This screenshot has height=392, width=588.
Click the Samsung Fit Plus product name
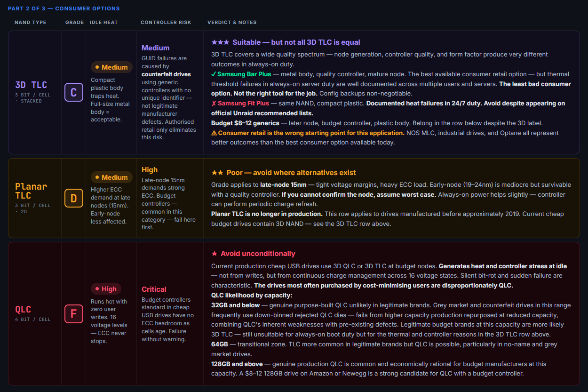point(243,104)
